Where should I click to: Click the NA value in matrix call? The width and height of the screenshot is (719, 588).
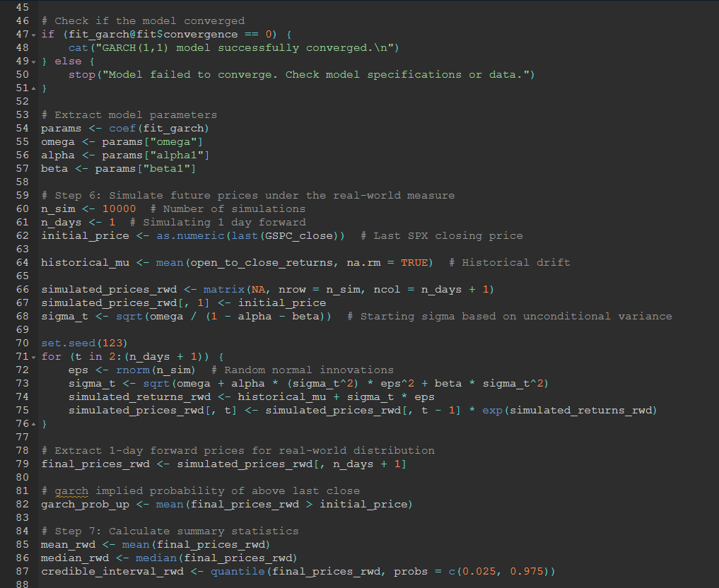258,290
